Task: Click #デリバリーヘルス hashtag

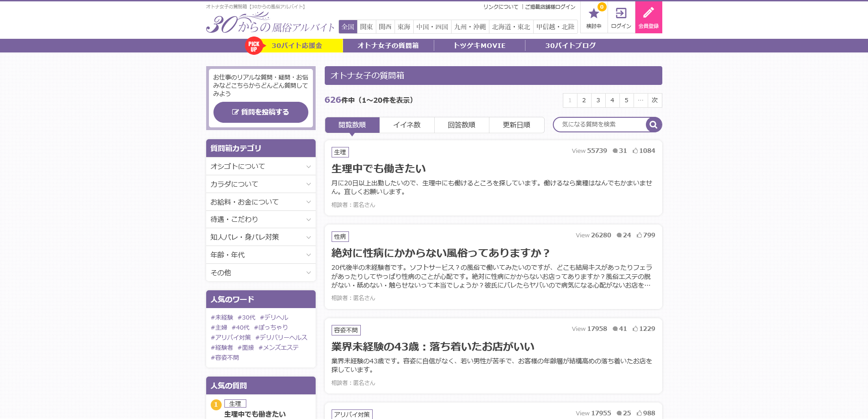Action: point(281,338)
